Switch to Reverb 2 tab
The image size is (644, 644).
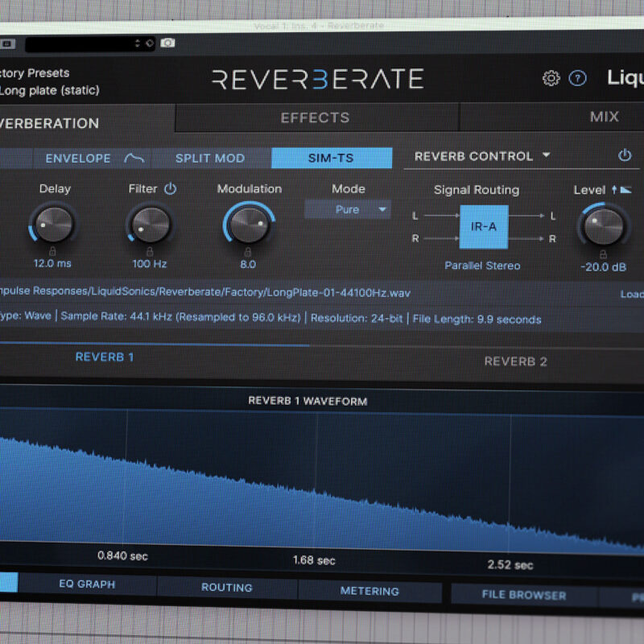515,361
